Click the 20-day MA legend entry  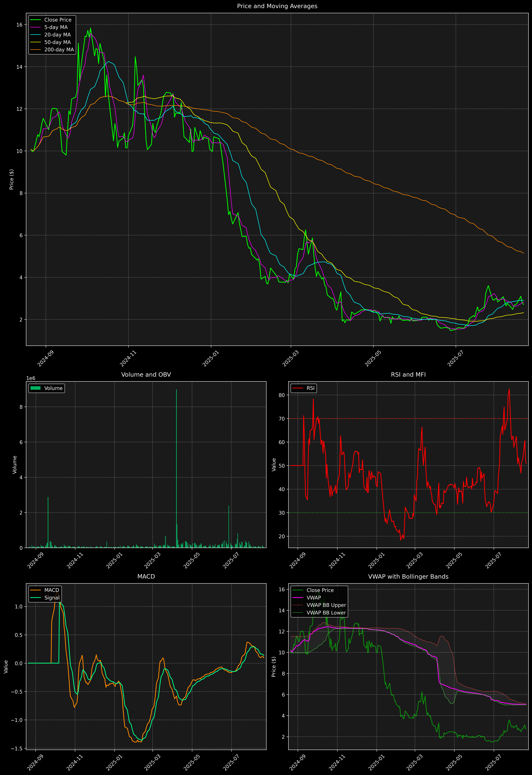click(57, 35)
